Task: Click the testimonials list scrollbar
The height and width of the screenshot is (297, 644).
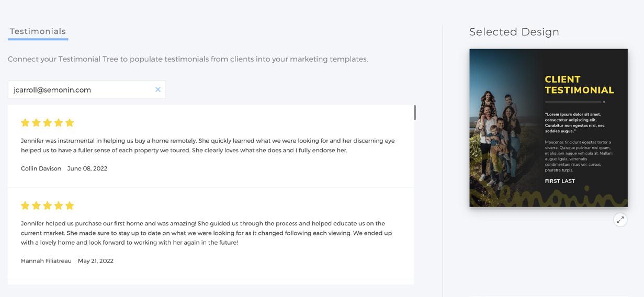Action: 415,112
